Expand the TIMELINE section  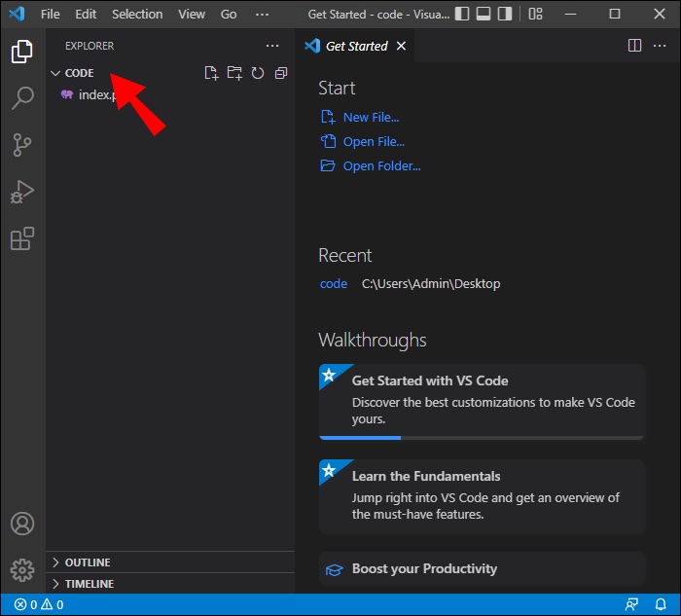tap(89, 584)
